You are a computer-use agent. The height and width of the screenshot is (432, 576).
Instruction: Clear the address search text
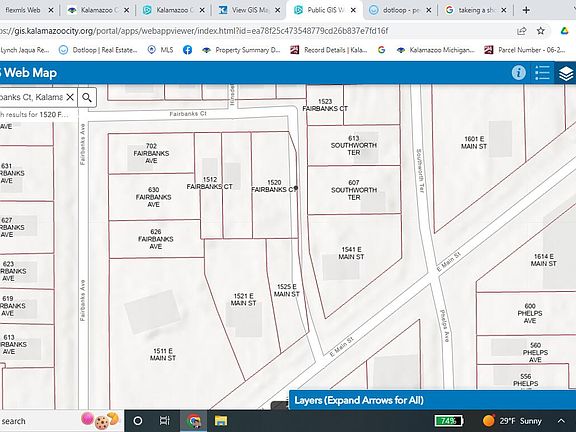point(70,97)
